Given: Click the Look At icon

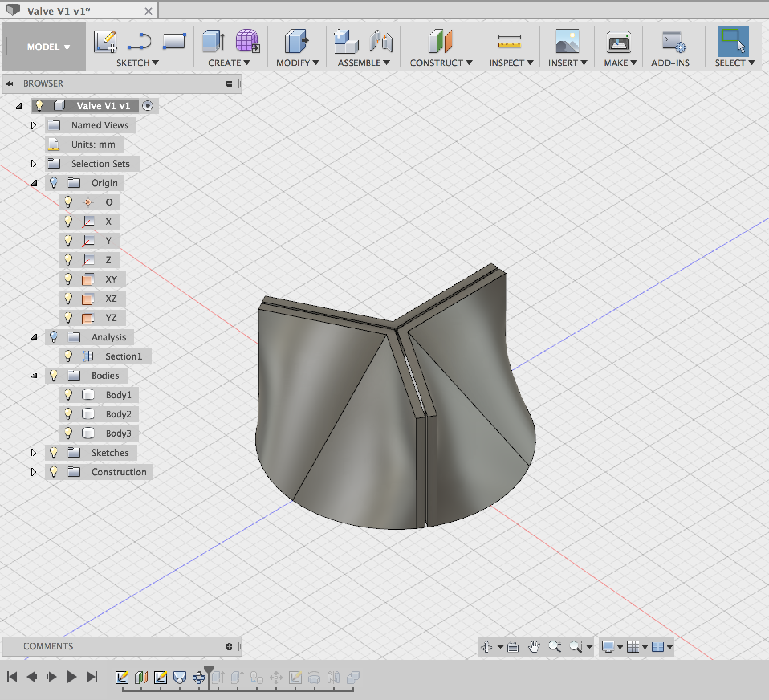Looking at the screenshot, I should tap(513, 647).
